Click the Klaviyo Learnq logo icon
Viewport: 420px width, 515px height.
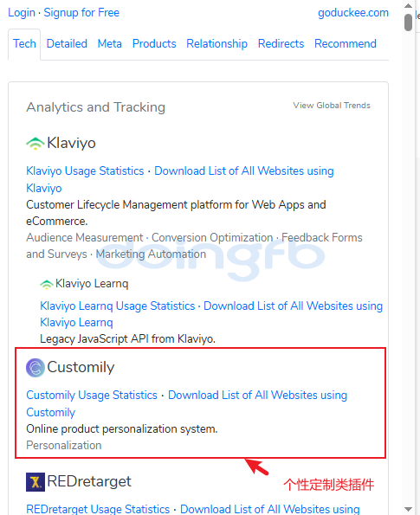click(x=47, y=284)
